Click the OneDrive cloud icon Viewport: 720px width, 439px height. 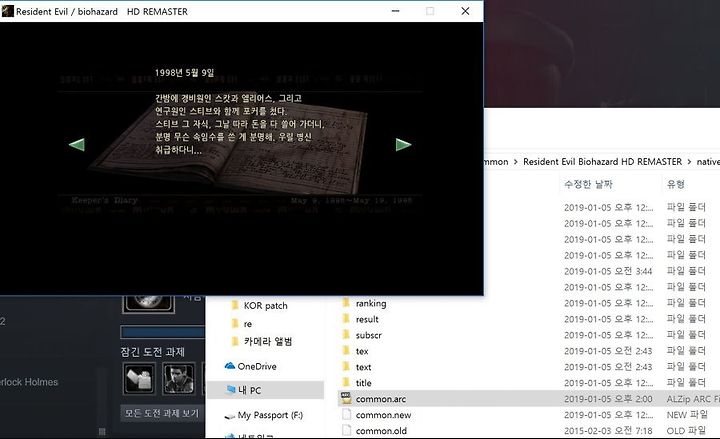(x=230, y=366)
